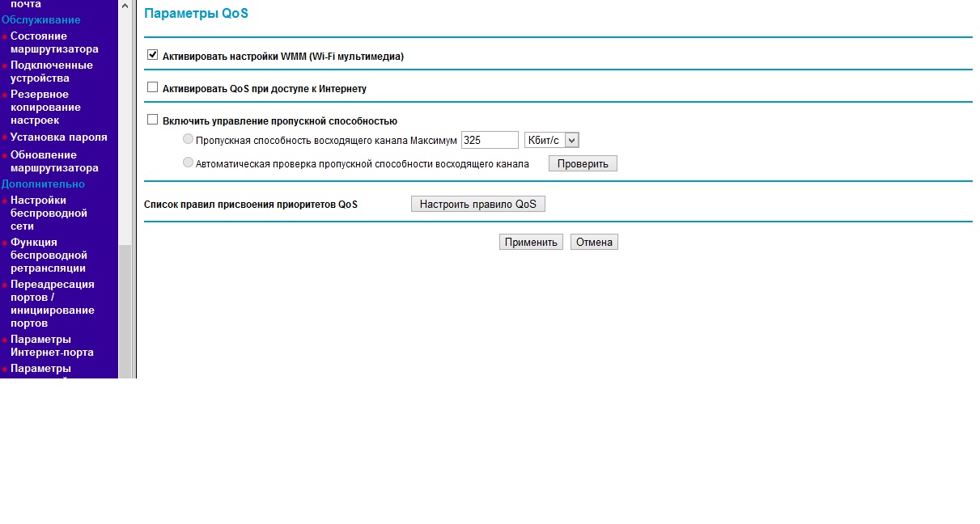The image size is (980, 524).
Task: Click the Дополнительно section header
Action: [x=42, y=184]
